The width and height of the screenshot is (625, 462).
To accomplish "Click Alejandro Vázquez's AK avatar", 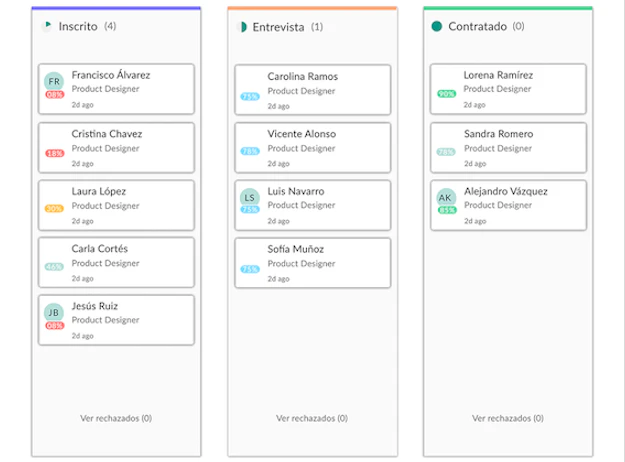I will 446,198.
